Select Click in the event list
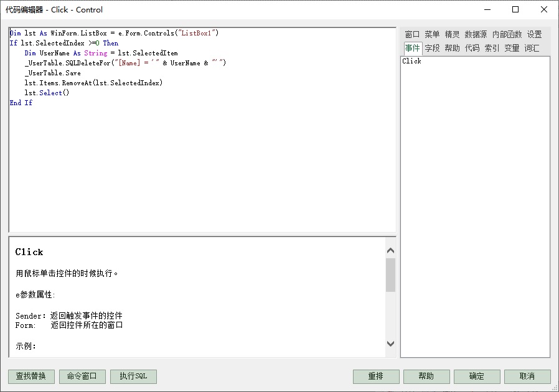559x392 pixels. [411, 62]
